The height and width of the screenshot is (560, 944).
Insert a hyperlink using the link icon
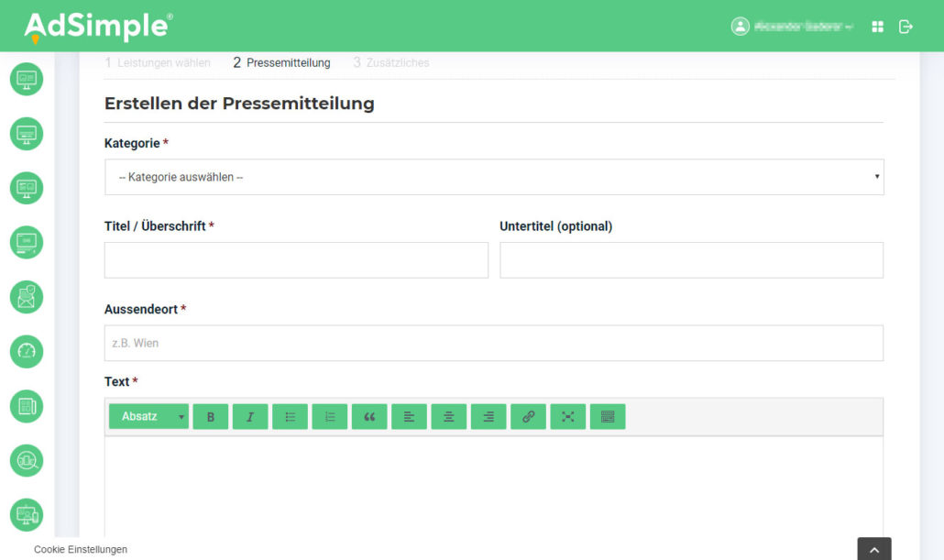(528, 416)
